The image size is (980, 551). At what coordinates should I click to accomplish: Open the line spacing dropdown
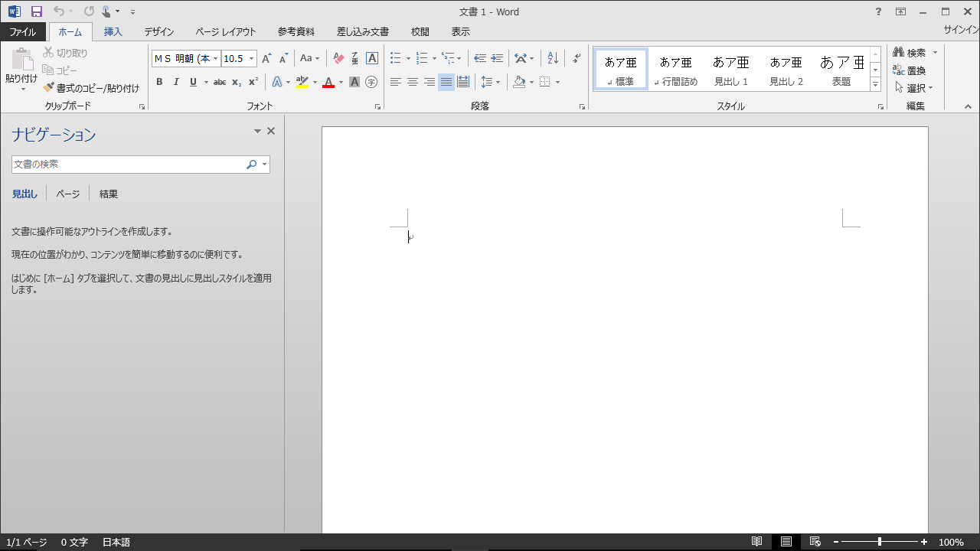[x=490, y=82]
